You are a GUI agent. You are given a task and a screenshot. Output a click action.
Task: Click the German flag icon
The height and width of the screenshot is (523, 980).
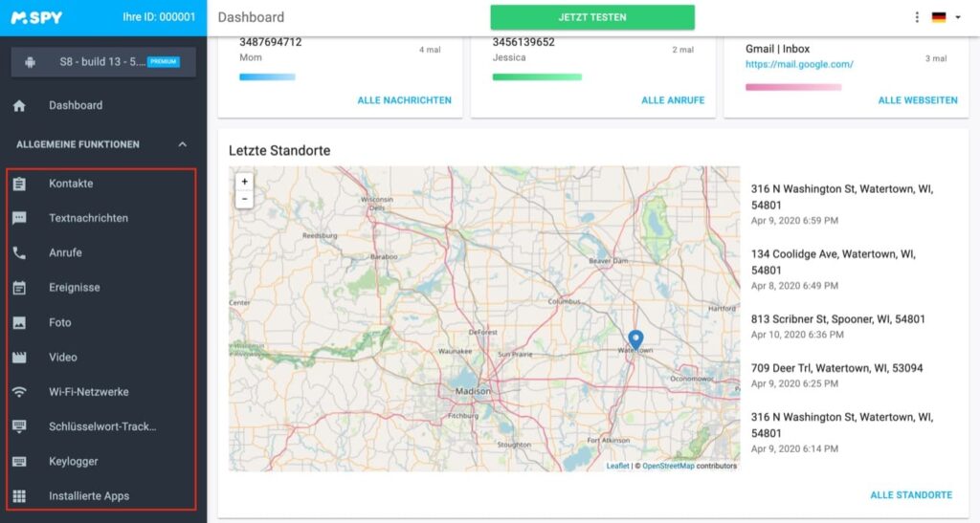pyautogui.click(x=939, y=17)
